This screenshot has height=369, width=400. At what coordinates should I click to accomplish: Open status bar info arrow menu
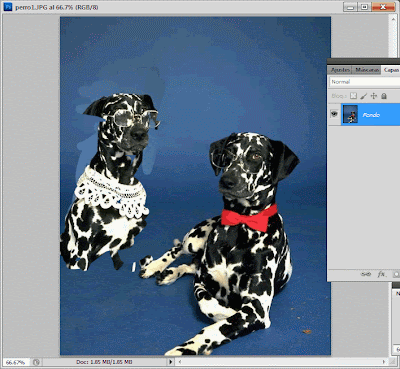(171, 362)
